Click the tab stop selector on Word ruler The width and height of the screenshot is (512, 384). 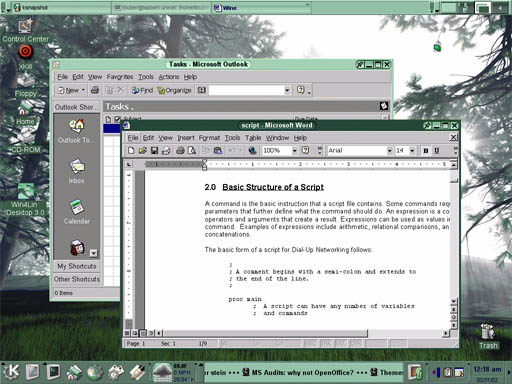[x=129, y=164]
